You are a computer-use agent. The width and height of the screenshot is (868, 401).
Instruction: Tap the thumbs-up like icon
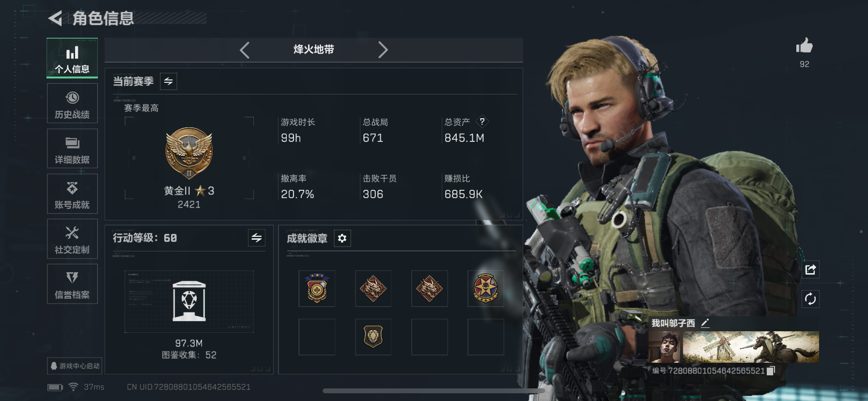pyautogui.click(x=804, y=46)
